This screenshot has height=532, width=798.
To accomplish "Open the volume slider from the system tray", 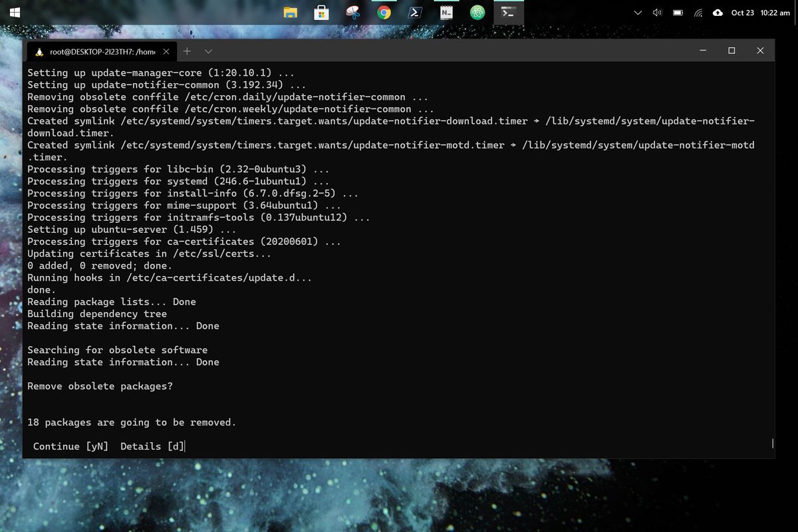I will [x=658, y=12].
